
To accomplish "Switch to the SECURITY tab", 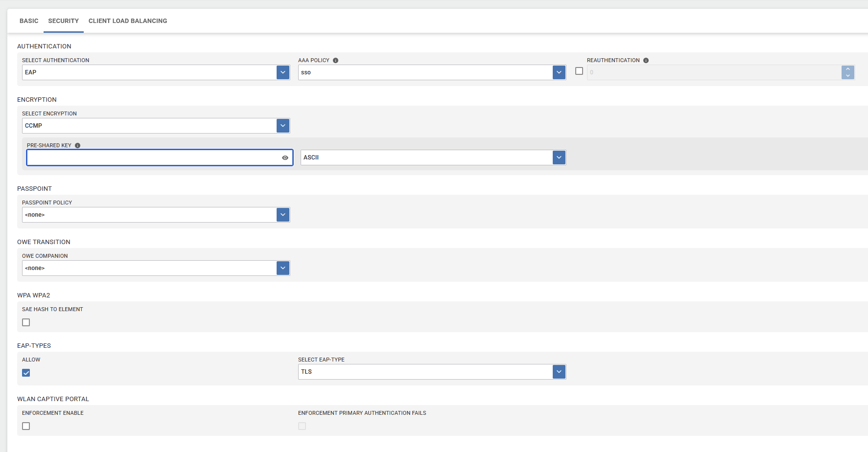I will coord(64,21).
